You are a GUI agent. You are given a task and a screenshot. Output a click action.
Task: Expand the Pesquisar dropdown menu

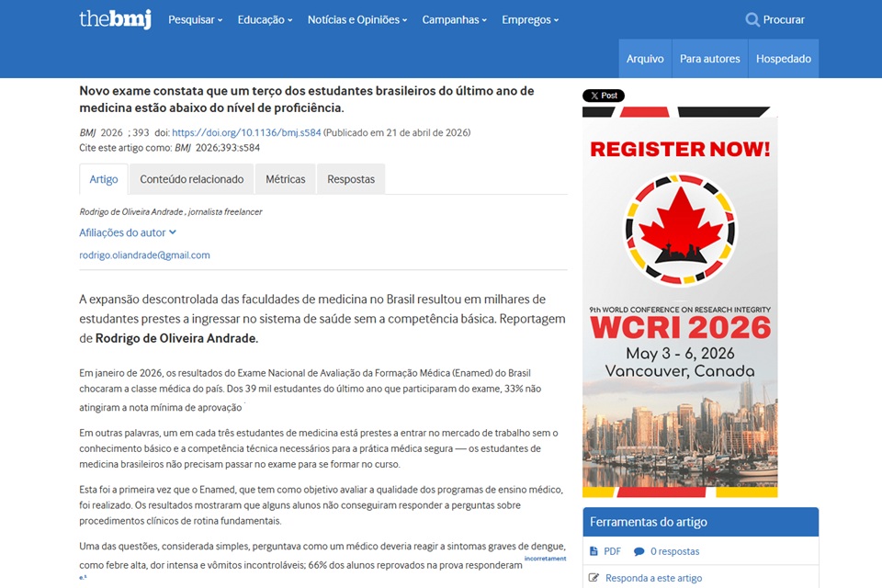pyautogui.click(x=195, y=19)
